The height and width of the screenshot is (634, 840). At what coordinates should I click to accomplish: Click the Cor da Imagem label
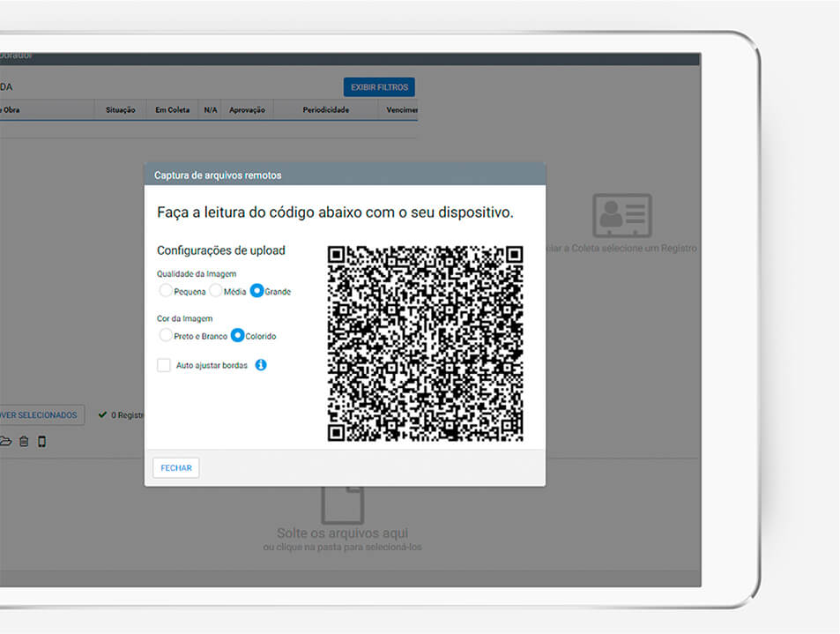185,318
